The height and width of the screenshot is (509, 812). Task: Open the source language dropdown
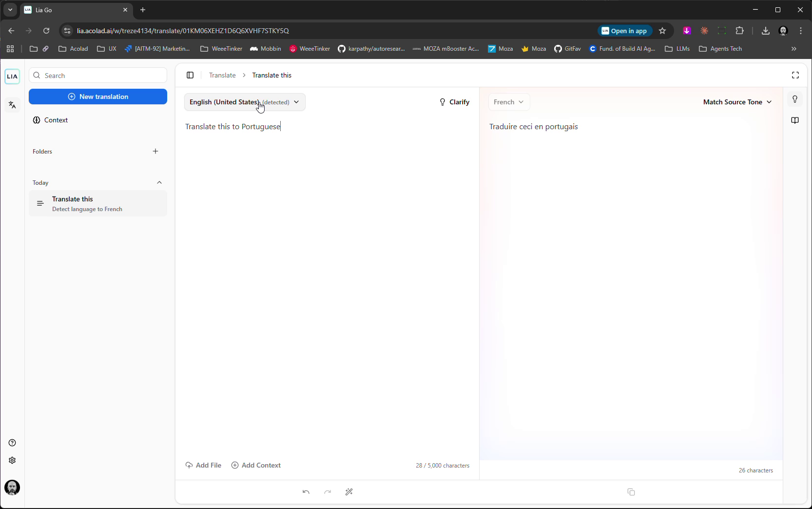point(245,102)
